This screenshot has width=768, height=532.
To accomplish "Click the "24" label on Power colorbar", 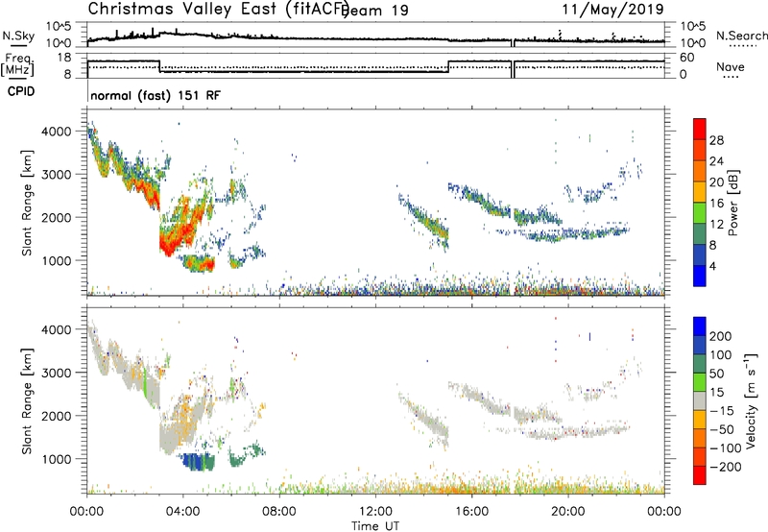I will tap(716, 161).
